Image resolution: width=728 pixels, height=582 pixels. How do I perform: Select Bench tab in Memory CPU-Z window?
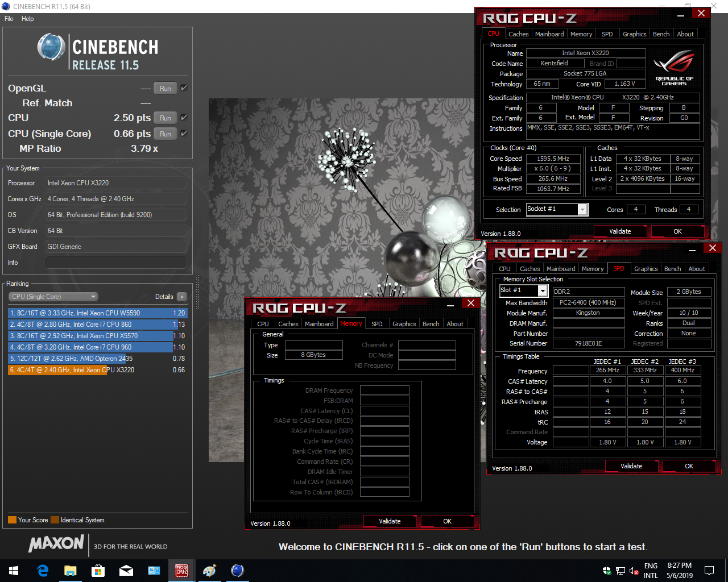tap(431, 324)
